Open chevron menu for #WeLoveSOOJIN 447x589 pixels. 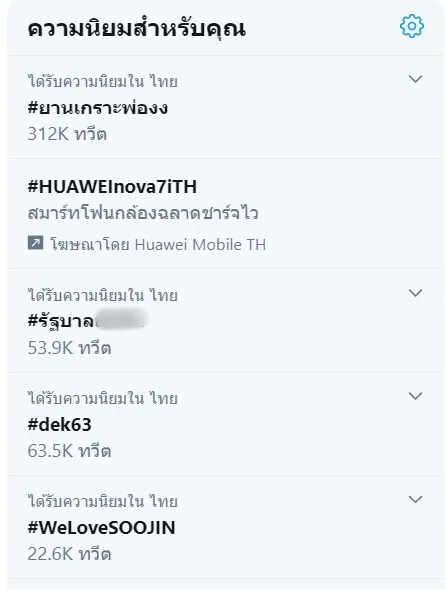(415, 499)
